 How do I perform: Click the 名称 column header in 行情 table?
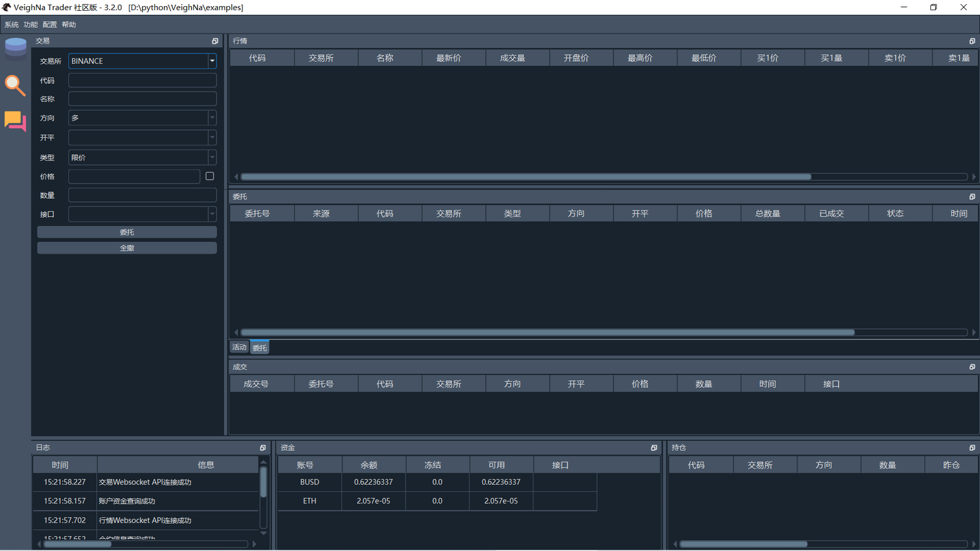pos(385,59)
